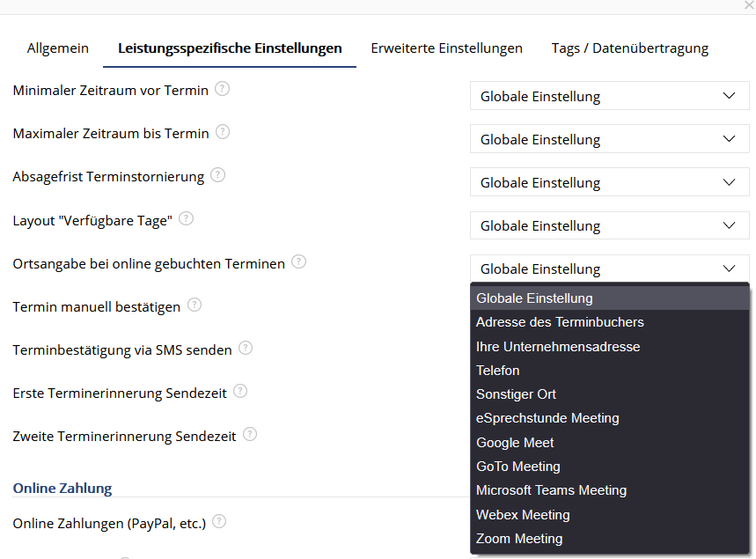Click help icon for Online Zahlungen (PayPal, etc.)
The width and height of the screenshot is (756, 559).
[219, 521]
